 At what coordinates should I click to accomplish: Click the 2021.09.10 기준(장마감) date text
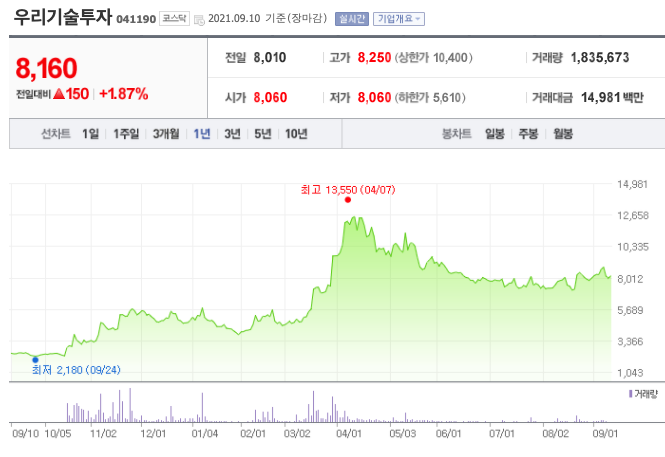268,19
